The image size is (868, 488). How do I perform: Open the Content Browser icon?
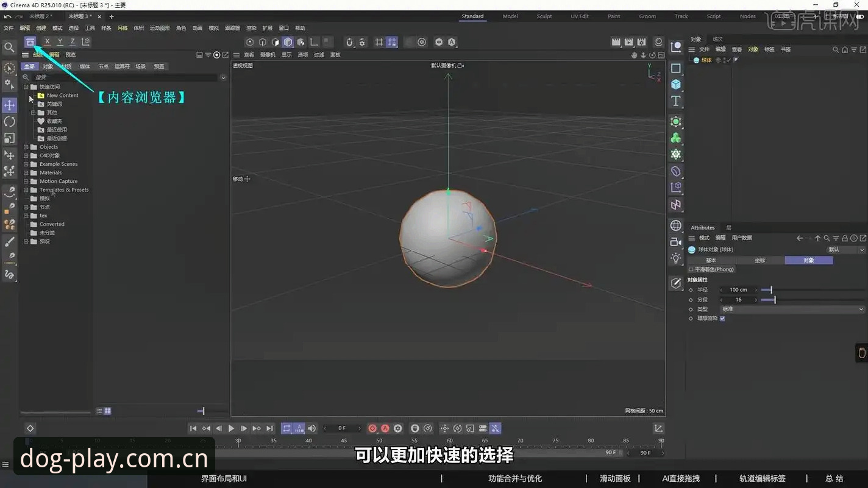click(x=30, y=41)
